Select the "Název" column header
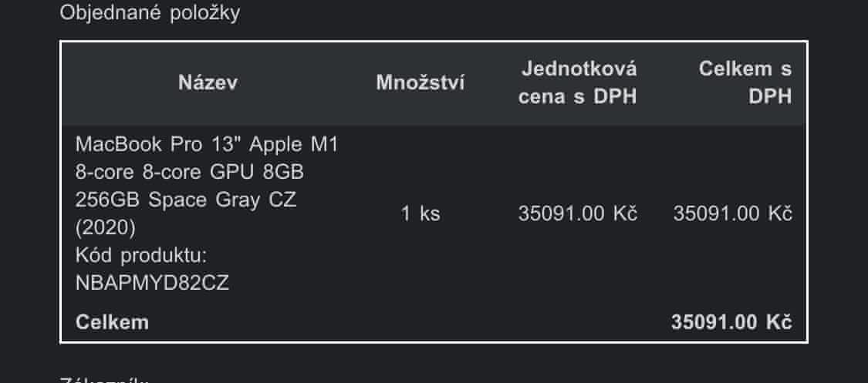Viewport: 868px width, 383px height. tap(208, 83)
